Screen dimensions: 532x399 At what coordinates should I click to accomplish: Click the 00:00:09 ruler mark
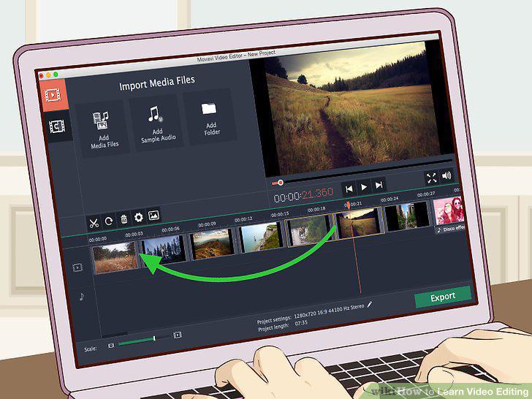(207, 224)
